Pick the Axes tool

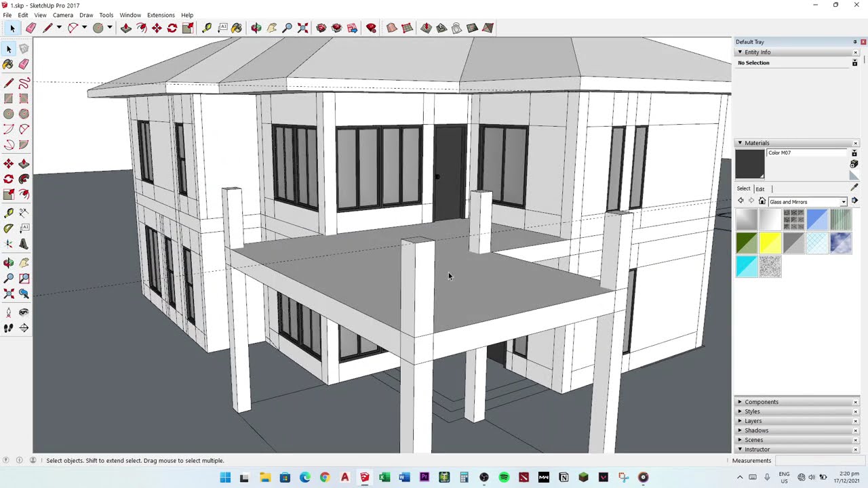pos(8,243)
